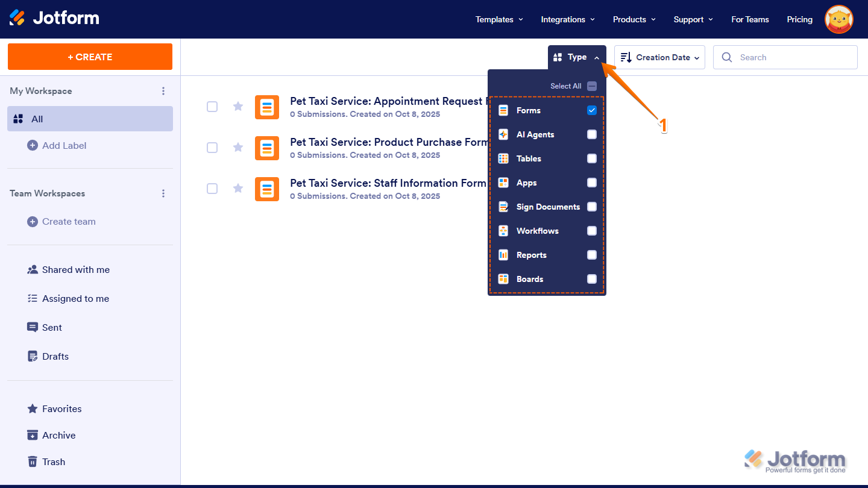Screen dimensions: 868x488
Task: Select the Forms icon in the Type filter
Action: [x=503, y=110]
